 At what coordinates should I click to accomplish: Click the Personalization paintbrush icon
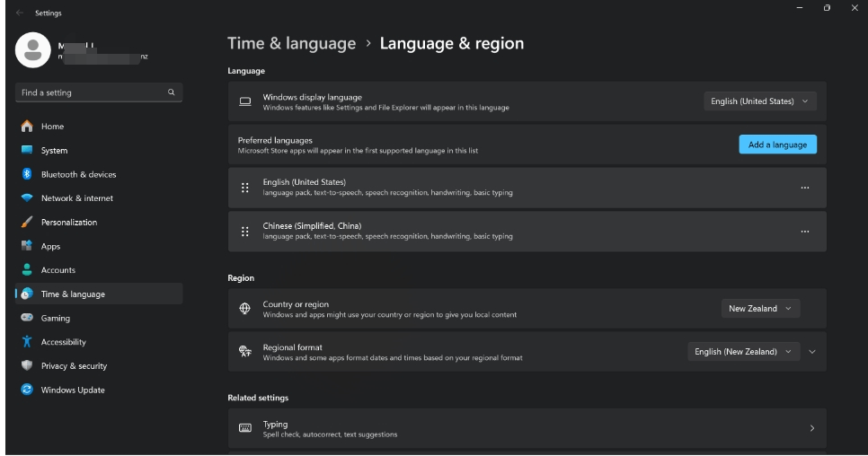[27, 223]
